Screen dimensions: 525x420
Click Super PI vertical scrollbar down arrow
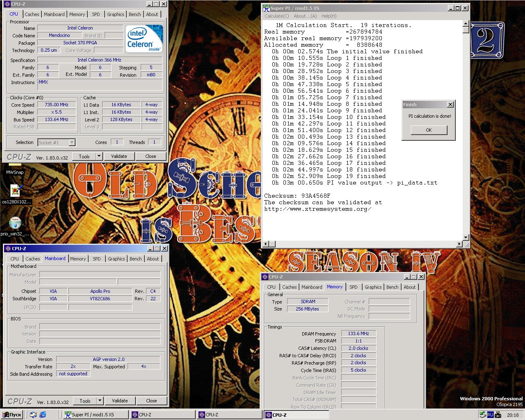coord(466,237)
